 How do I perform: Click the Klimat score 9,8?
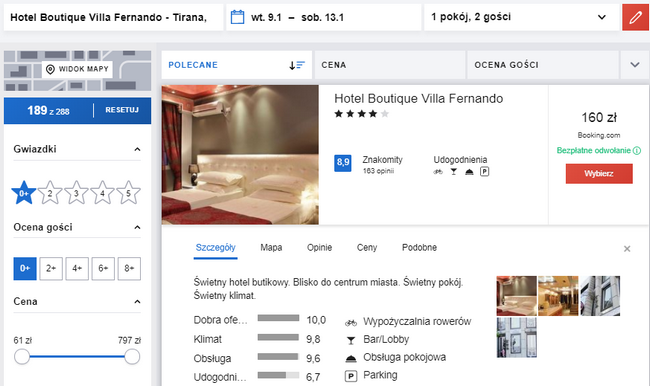tap(313, 340)
